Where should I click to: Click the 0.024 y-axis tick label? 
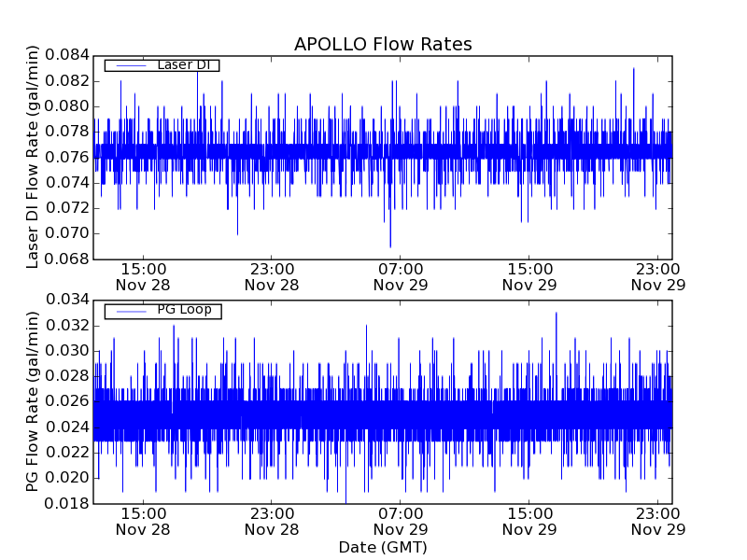pos(67,427)
